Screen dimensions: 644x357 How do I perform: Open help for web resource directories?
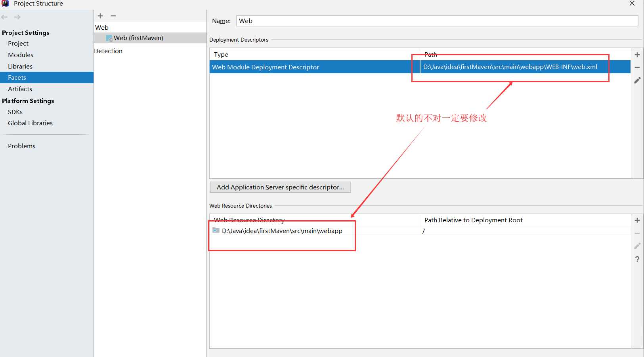[637, 259]
